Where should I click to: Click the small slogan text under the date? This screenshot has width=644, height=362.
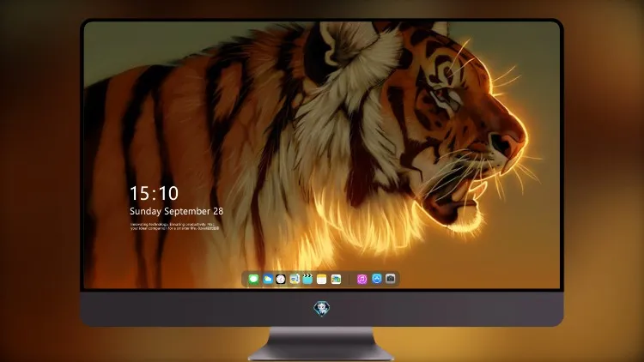coord(174,226)
